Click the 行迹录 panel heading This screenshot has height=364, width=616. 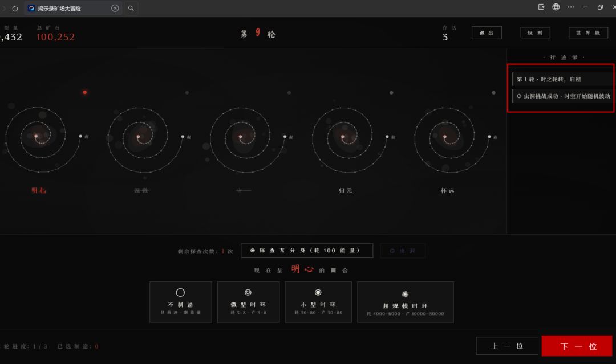click(564, 58)
